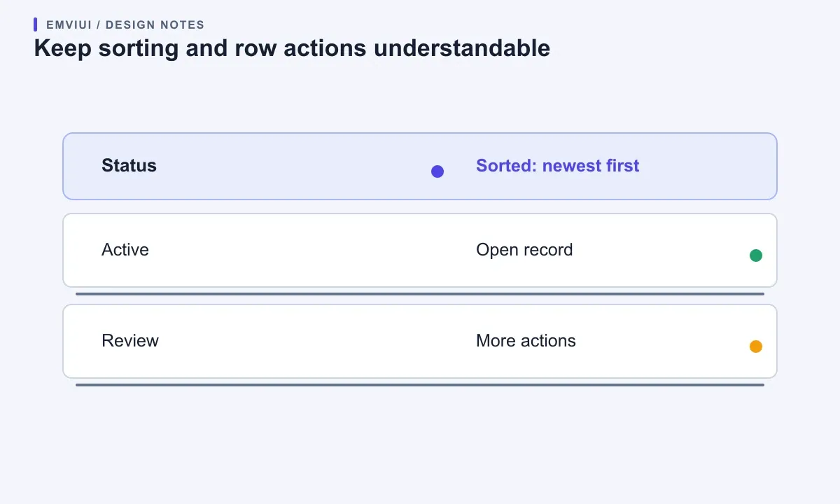The height and width of the screenshot is (504, 840).
Task: Click the Status column header
Action: click(129, 166)
